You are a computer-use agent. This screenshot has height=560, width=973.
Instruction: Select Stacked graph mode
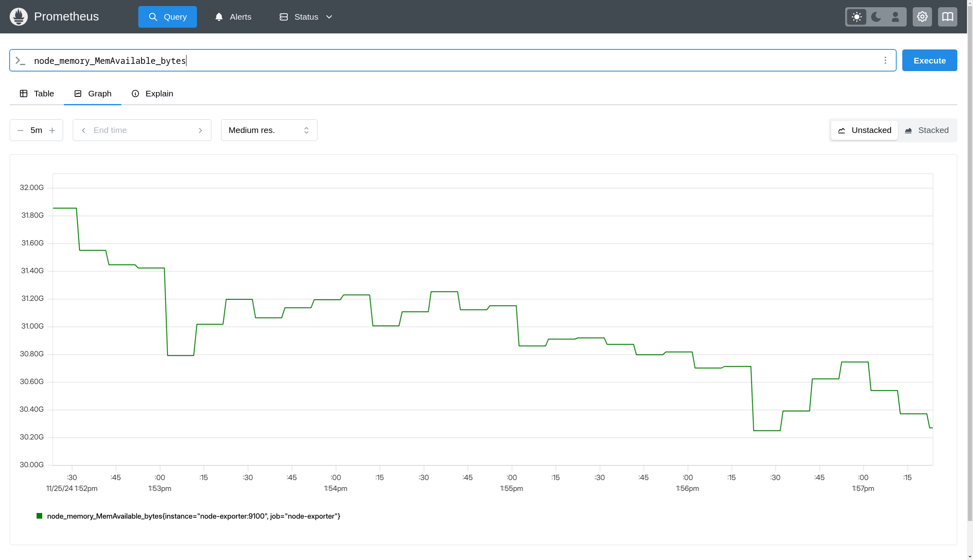(x=927, y=130)
